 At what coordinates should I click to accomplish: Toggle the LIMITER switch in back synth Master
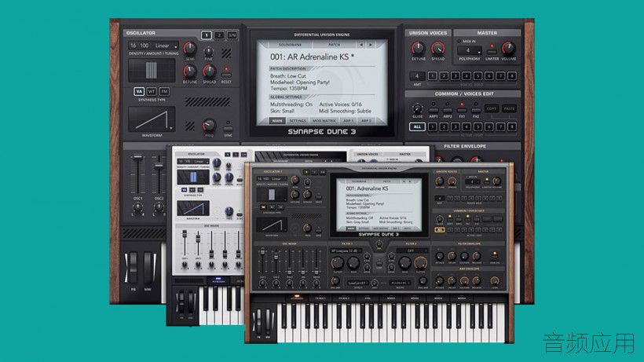[492, 52]
